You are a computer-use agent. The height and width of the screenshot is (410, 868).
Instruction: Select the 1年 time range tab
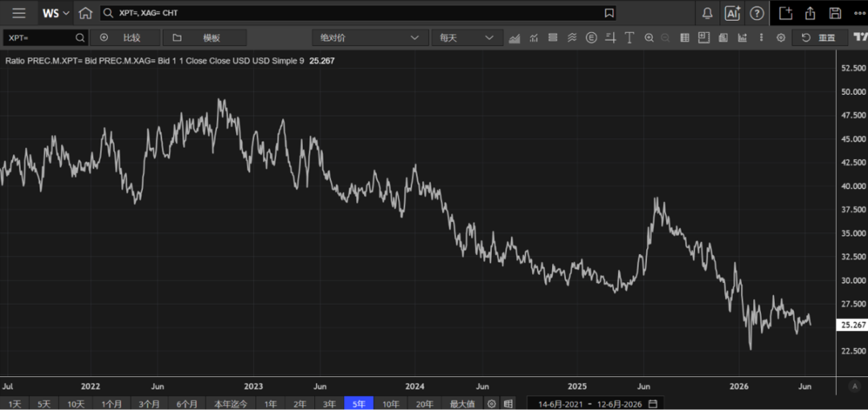pyautogui.click(x=271, y=404)
